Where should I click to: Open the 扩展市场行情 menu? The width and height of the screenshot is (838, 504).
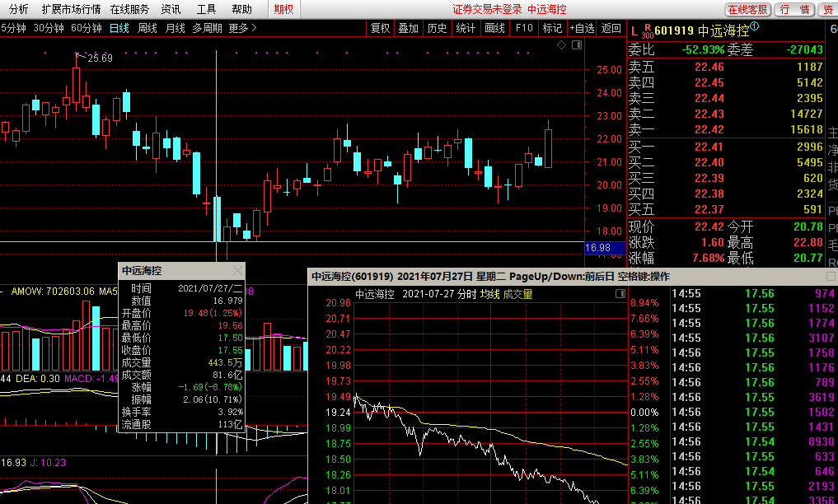click(x=71, y=9)
